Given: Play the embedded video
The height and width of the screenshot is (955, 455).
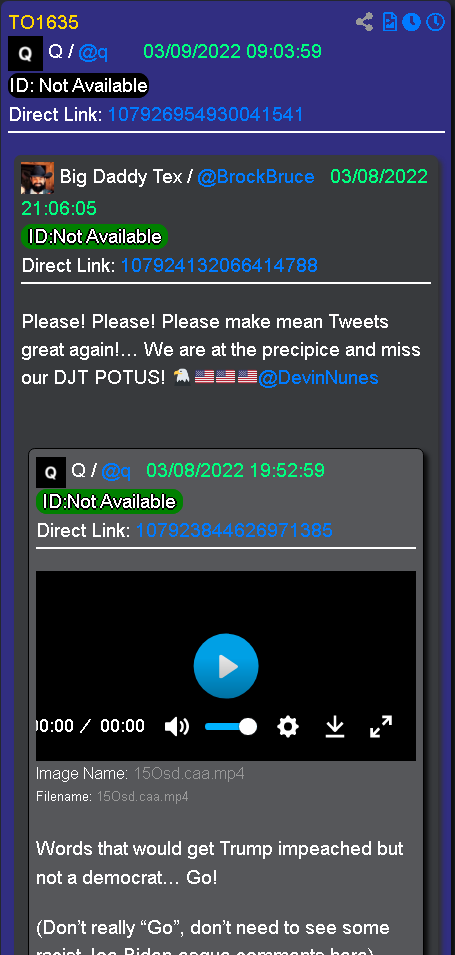Looking at the screenshot, I should click(x=226, y=666).
